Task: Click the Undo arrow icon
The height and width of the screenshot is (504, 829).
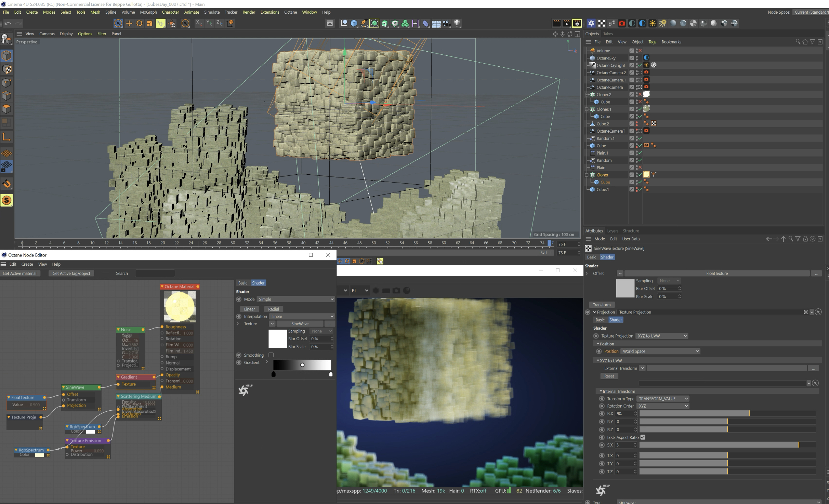Action: tap(8, 23)
